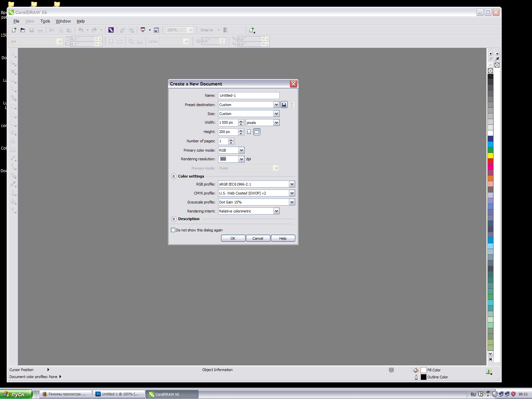Open the Grayscale profile dropdown
Viewport: 532px width, 399px height.
point(292,202)
